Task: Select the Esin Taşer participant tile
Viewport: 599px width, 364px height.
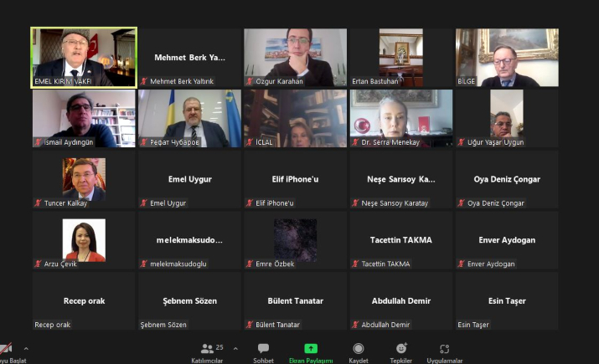Action: click(x=507, y=301)
